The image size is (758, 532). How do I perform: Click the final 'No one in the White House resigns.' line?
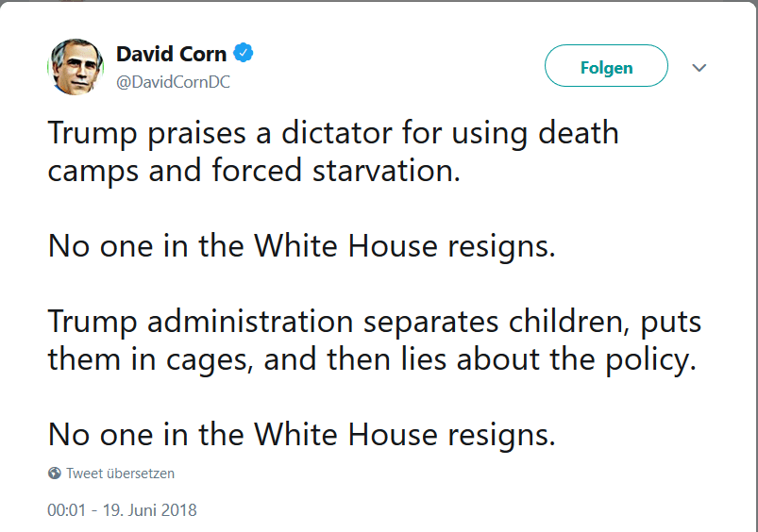(x=302, y=434)
